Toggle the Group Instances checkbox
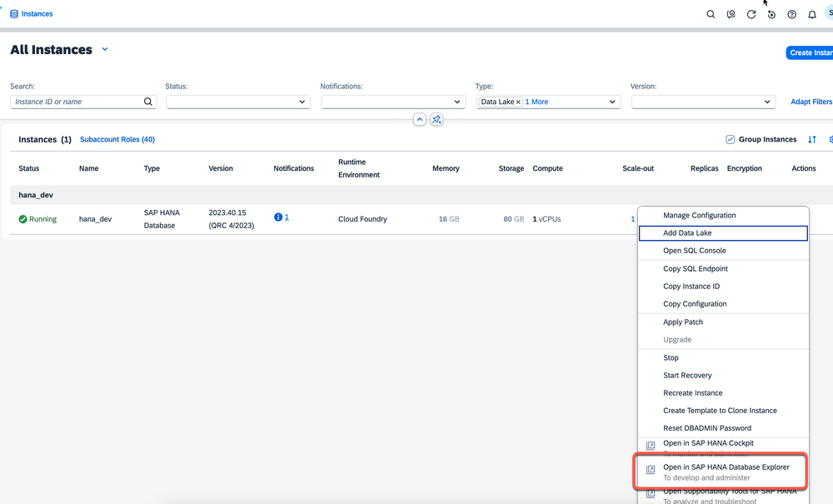Screen dimensions: 833x504 coord(731,140)
